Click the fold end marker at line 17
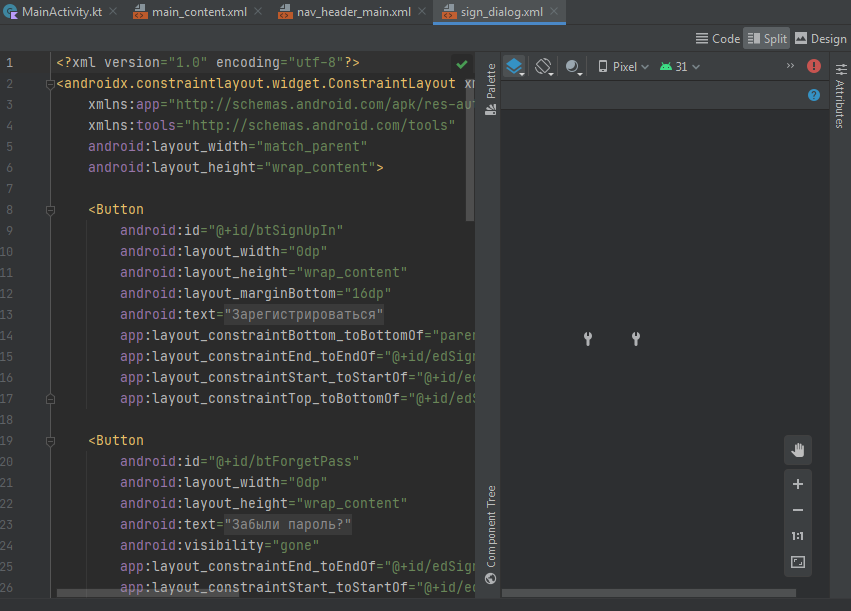The width and height of the screenshot is (851, 611). coord(50,399)
